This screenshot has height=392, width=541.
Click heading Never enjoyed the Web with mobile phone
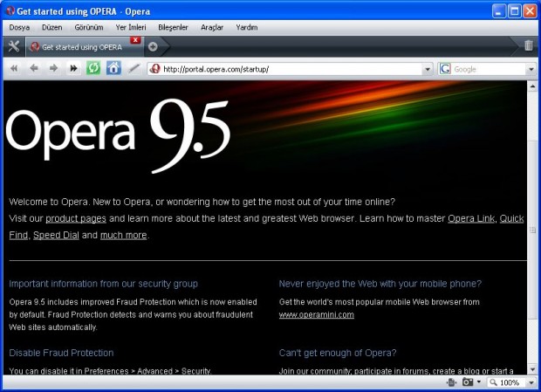pos(380,284)
